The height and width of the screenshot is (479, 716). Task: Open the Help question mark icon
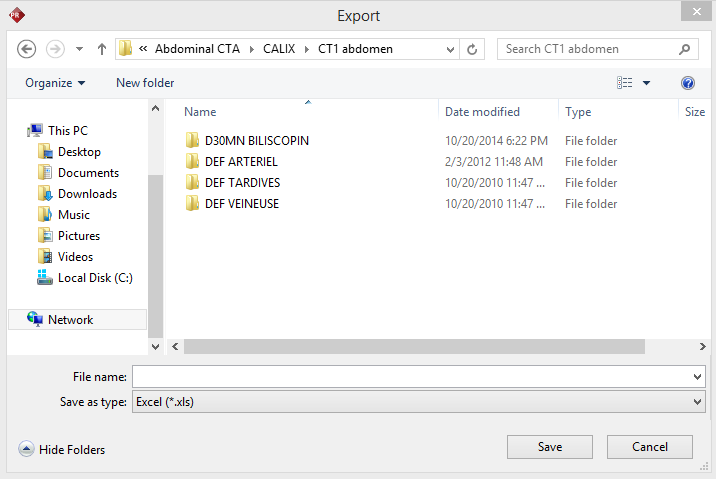[x=688, y=83]
